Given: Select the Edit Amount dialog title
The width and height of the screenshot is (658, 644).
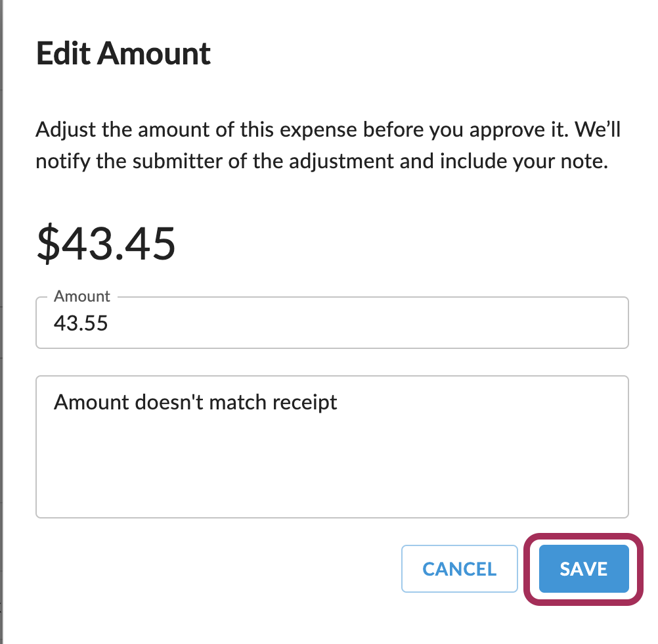Looking at the screenshot, I should tap(123, 53).
